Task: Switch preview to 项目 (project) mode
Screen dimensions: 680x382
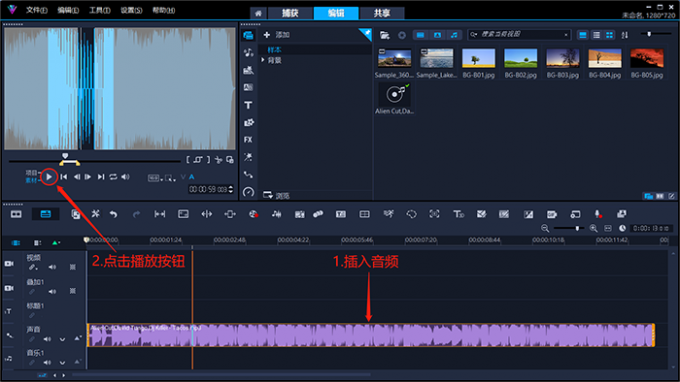Action: pos(31,173)
